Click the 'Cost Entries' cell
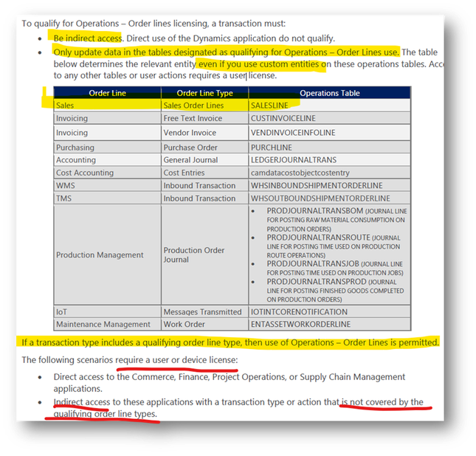 click(205, 173)
